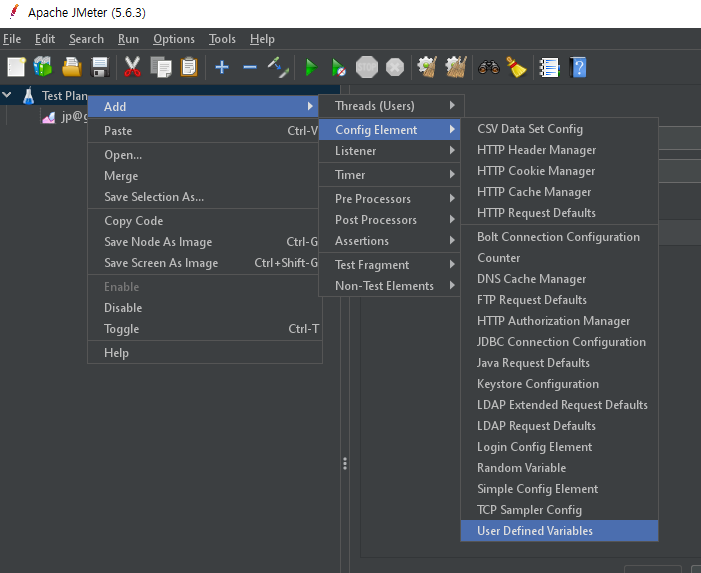Select HTTP Cookie Manager
The image size is (701, 573).
[559, 171]
